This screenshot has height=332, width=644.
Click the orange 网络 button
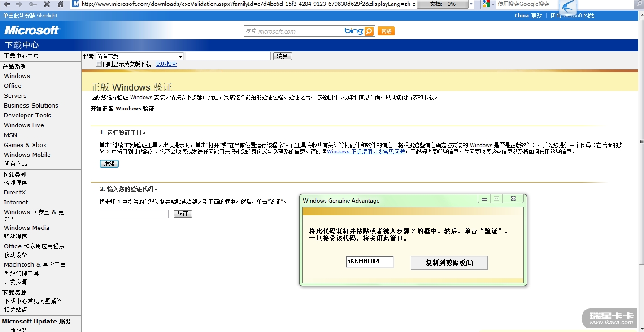point(386,31)
